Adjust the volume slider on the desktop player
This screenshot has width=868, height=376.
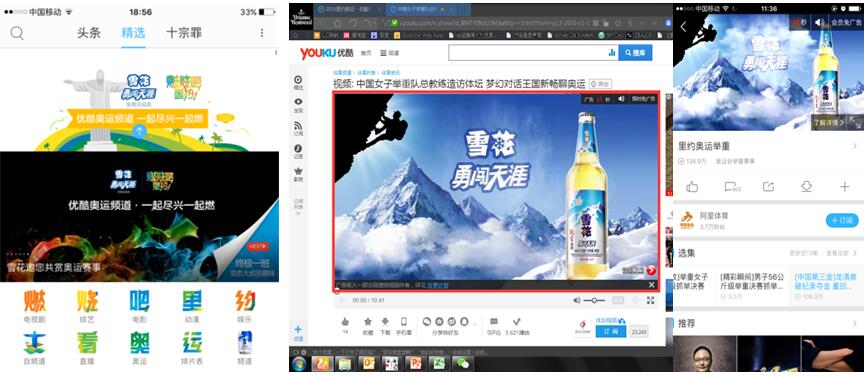(x=594, y=300)
